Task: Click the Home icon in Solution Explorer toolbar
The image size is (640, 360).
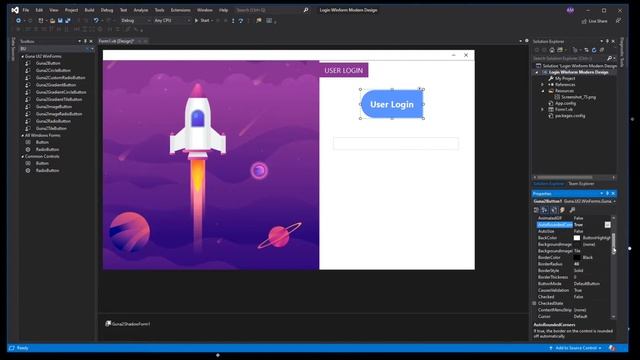Action: coord(552,50)
